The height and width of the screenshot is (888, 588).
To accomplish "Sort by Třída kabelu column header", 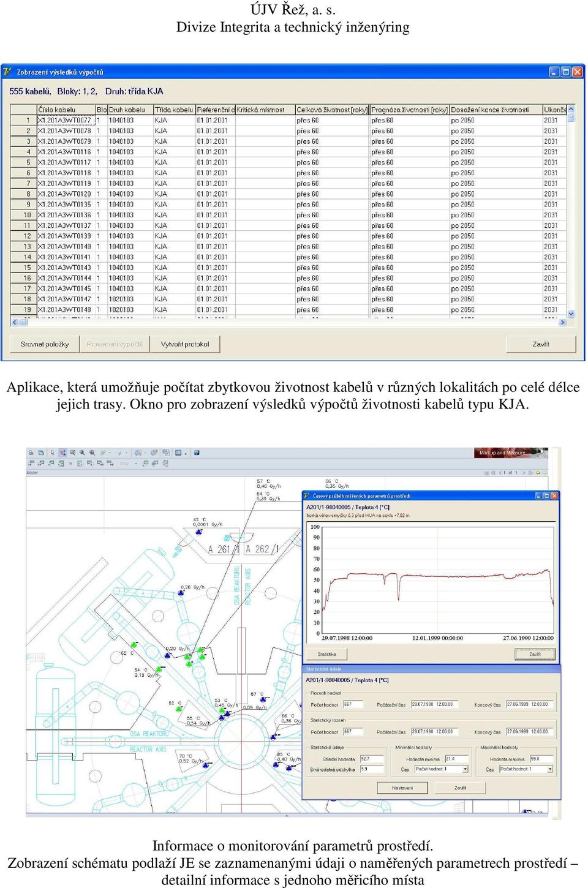I will (x=175, y=110).
